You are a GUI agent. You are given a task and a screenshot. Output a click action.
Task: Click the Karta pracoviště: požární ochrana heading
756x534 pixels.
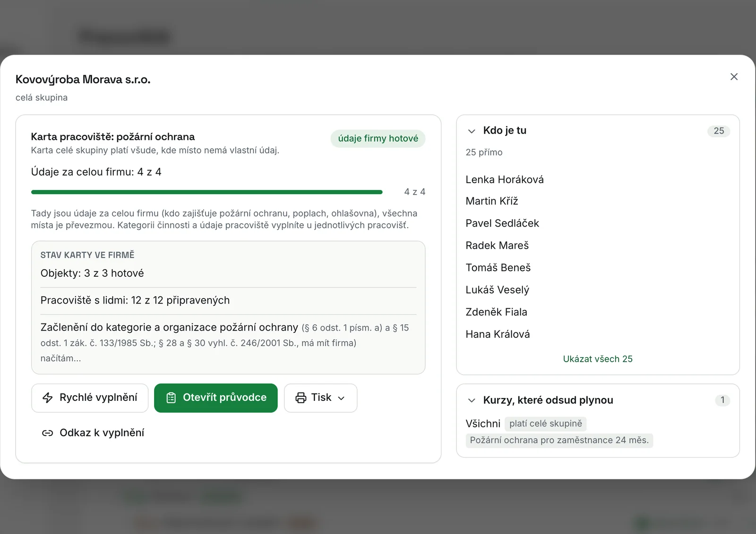click(x=113, y=137)
